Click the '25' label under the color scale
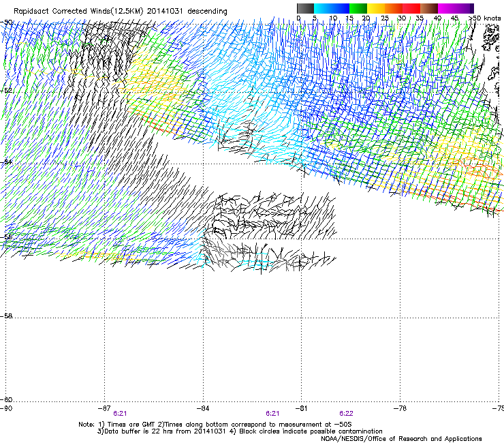Image resolution: width=504 pixels, height=443 pixels. coord(385,18)
